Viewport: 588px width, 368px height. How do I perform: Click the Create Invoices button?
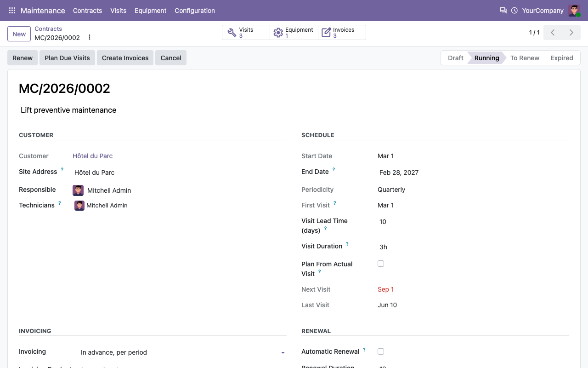pos(125,58)
